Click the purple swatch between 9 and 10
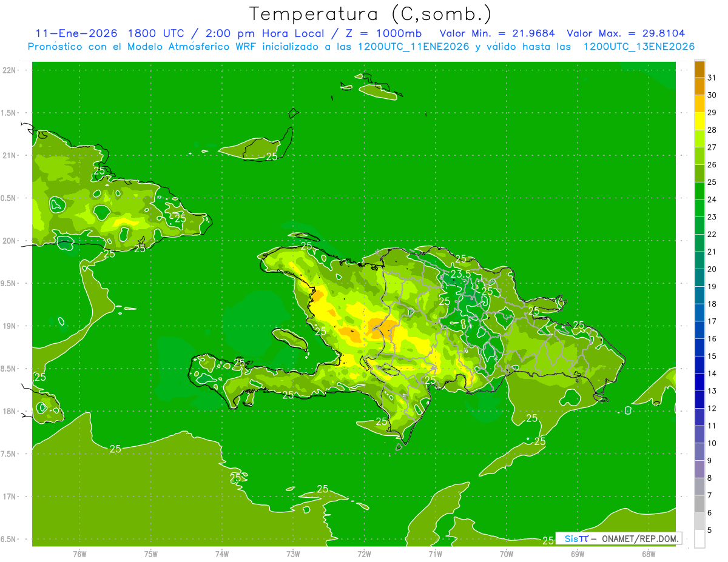Screen dimensions: 728x562 (699, 452)
